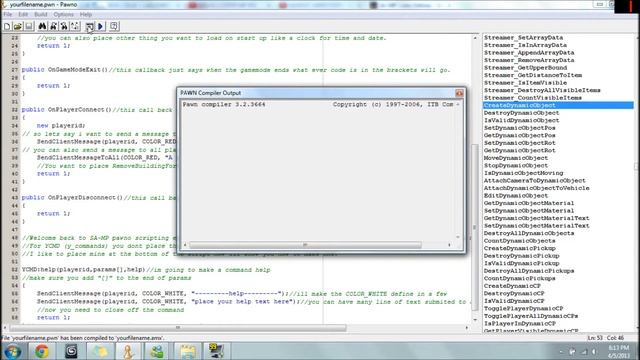This screenshot has height=360, width=640.
Task: Click the OnGameModeExit callback code line
Action: click(x=236, y=70)
